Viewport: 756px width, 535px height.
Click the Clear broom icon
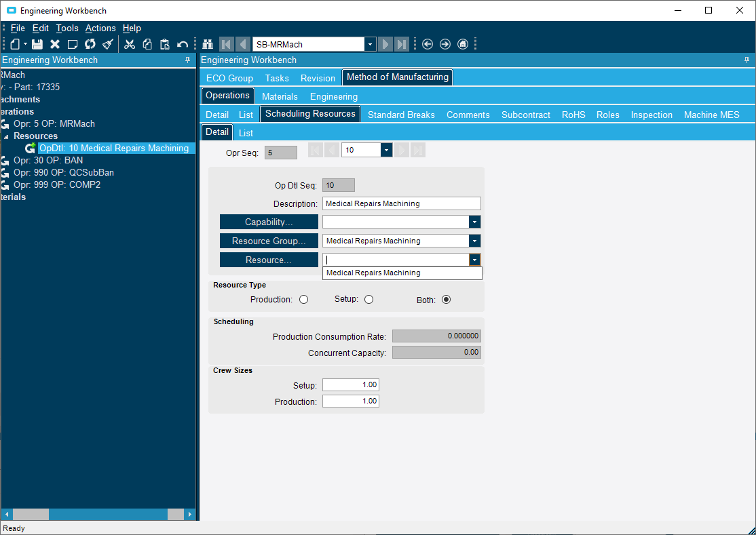[108, 44]
